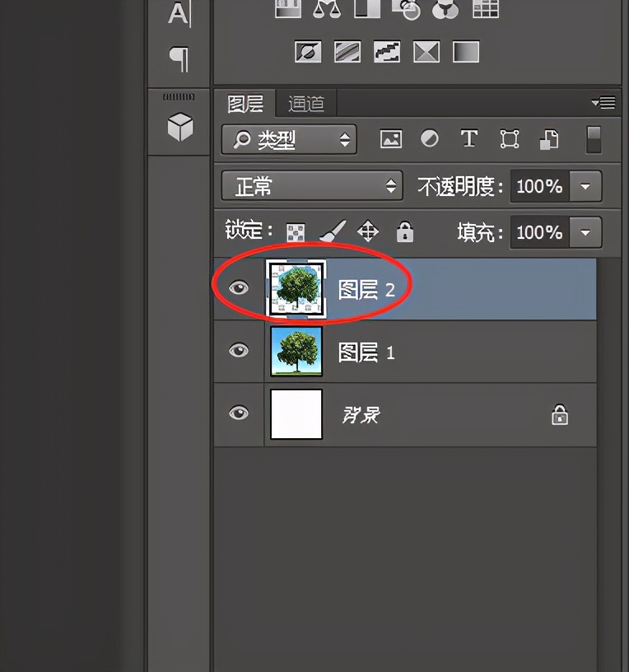Lock image pixels brush icon
This screenshot has height=672, width=629.
tap(333, 231)
